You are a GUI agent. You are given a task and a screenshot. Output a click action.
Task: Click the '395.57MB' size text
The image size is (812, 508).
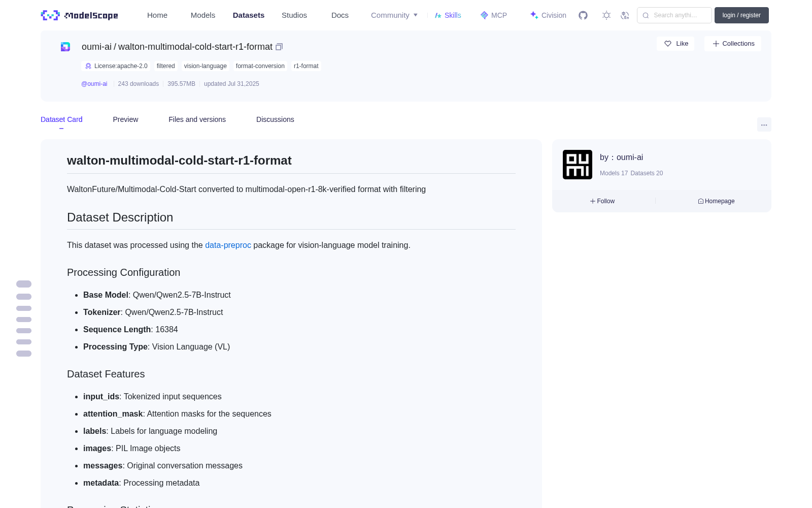pyautogui.click(x=181, y=84)
